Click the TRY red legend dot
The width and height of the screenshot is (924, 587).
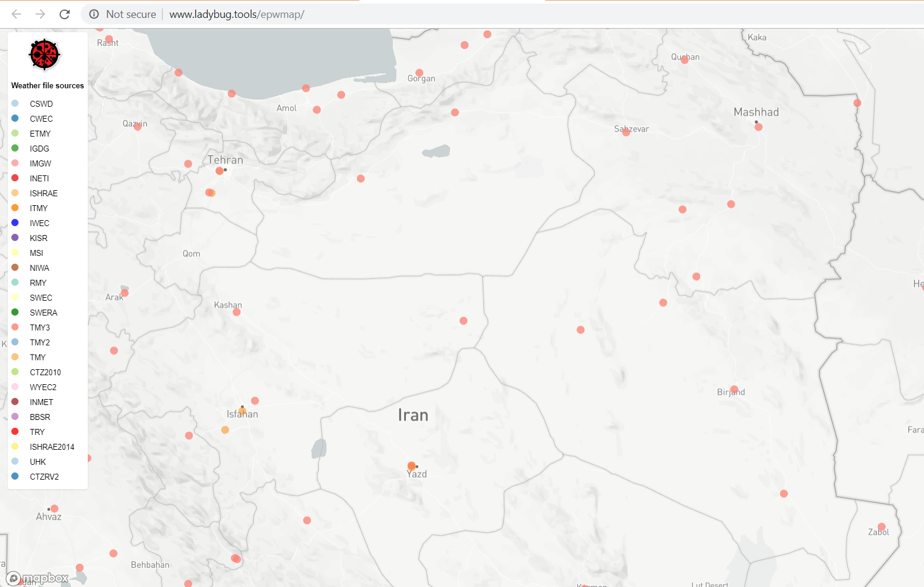(15, 431)
